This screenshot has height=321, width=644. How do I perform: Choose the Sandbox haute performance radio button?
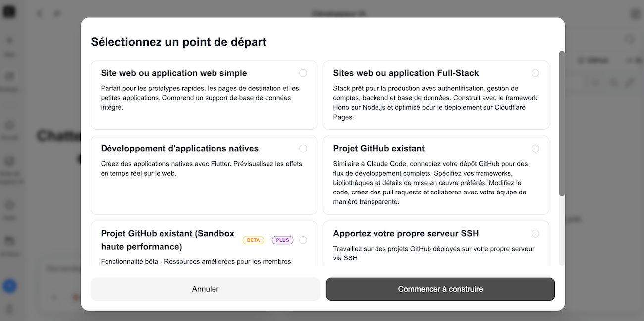[303, 240]
